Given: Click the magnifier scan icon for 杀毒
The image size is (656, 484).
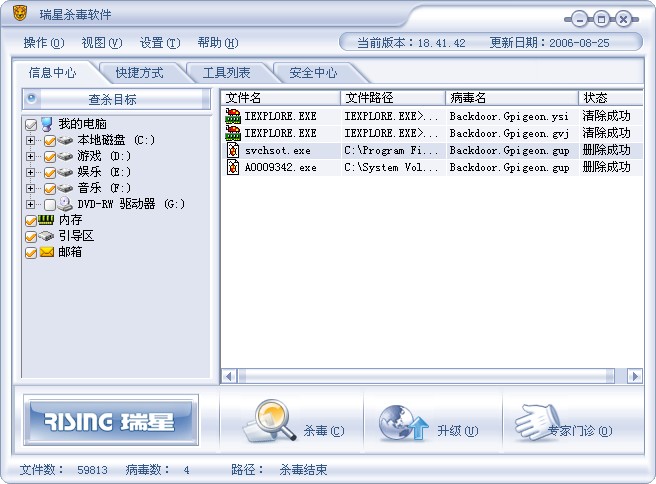Looking at the screenshot, I should click(x=270, y=420).
